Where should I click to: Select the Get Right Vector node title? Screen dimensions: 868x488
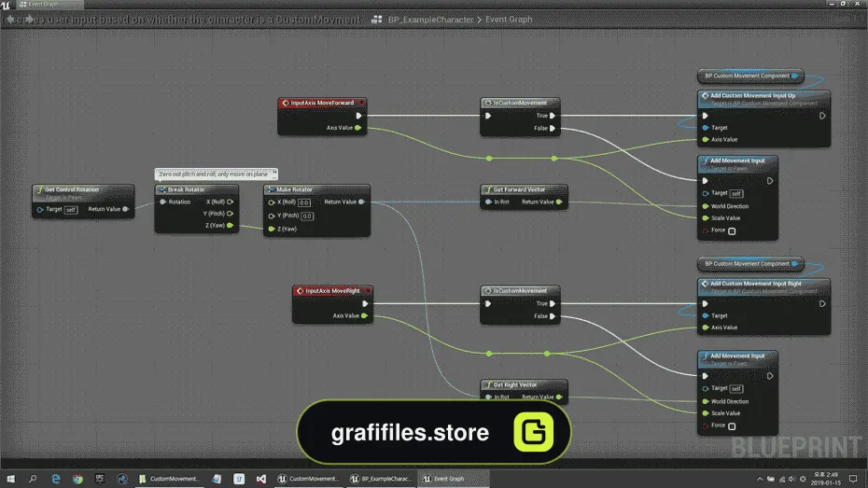pyautogui.click(x=524, y=384)
